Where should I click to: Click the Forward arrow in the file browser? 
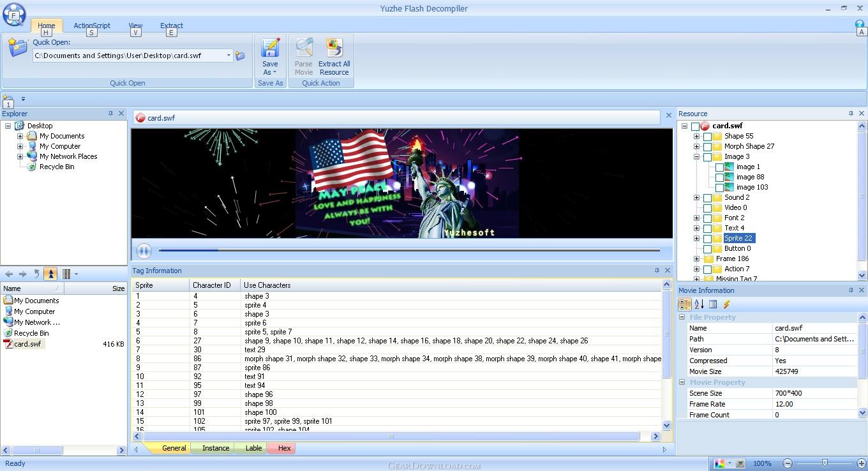(x=23, y=274)
